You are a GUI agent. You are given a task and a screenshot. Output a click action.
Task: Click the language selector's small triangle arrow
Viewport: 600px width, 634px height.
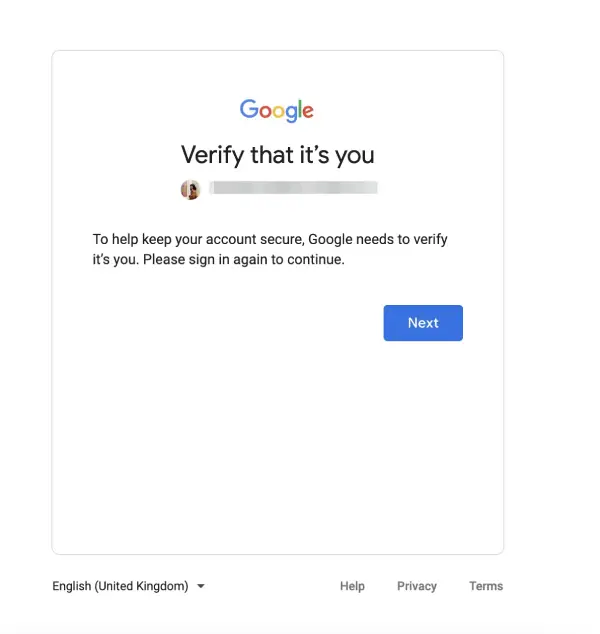(x=201, y=586)
